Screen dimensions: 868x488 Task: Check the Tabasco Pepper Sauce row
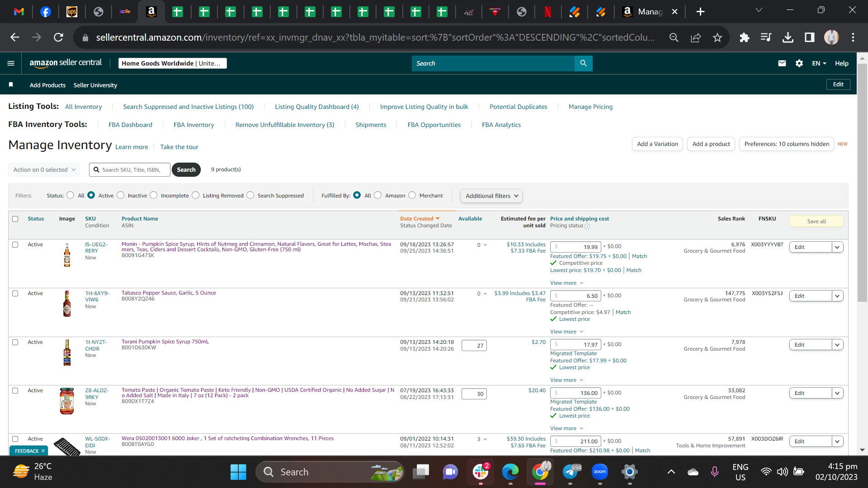[15, 293]
